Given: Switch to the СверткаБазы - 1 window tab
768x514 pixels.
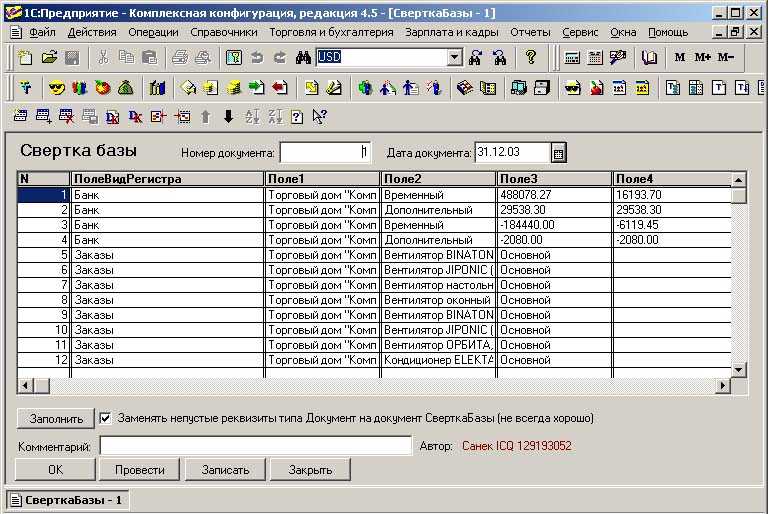Looking at the screenshot, I should [68, 500].
